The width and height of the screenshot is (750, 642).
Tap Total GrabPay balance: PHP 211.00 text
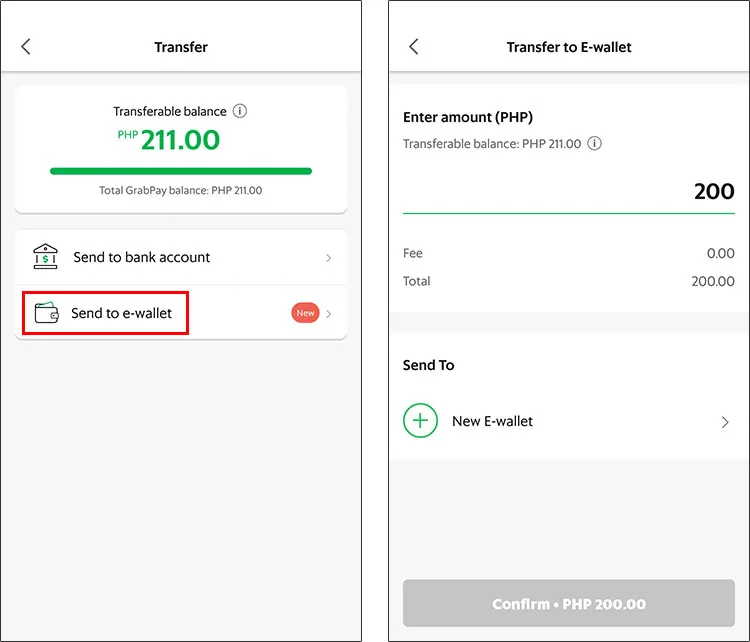(181, 190)
